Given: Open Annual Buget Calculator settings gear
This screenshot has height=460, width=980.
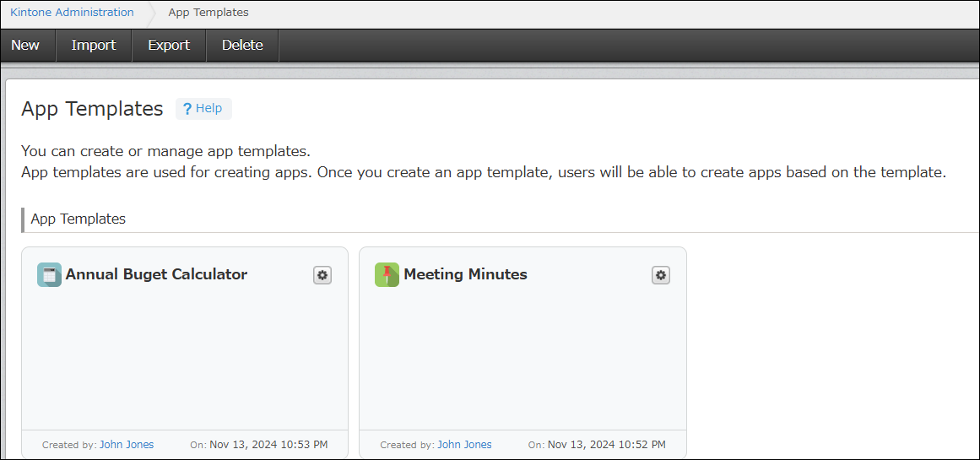Looking at the screenshot, I should tap(322, 275).
